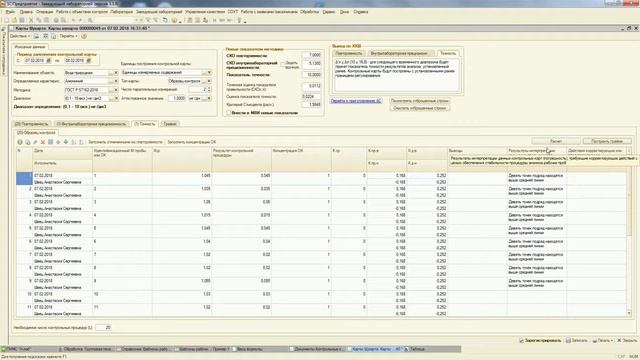This screenshot has width=640, height=360.
Task: Open the calendar picker for the end date
Action: (x=89, y=61)
